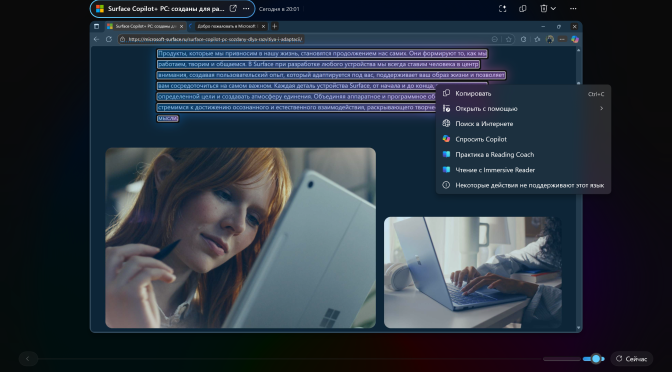This screenshot has width=672, height=372.
Task: Expand the Открыть с помощью submenu
Action: (523, 108)
